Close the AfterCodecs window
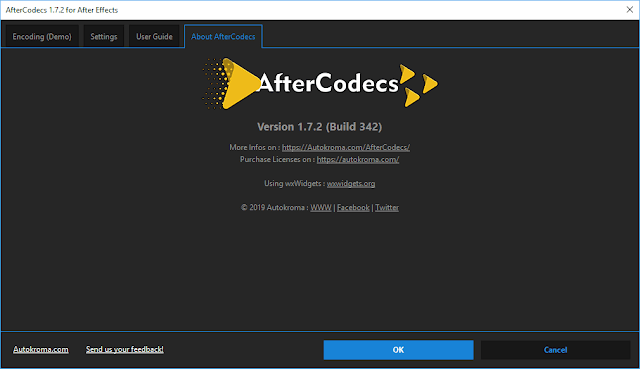This screenshot has height=369, width=640. 629,10
